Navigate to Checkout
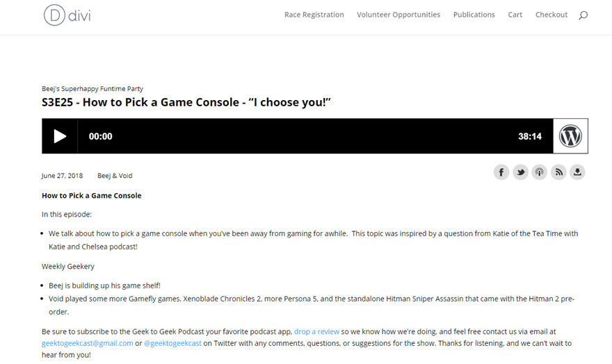 tap(551, 15)
